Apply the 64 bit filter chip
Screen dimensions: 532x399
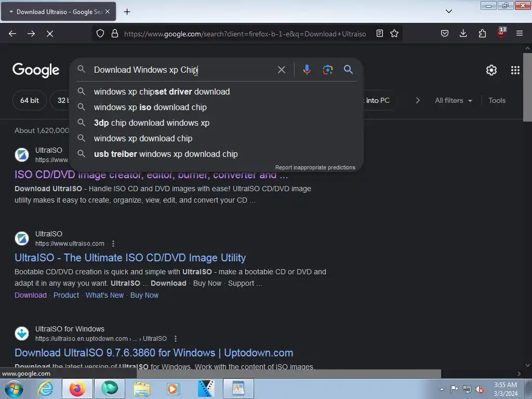tap(30, 100)
